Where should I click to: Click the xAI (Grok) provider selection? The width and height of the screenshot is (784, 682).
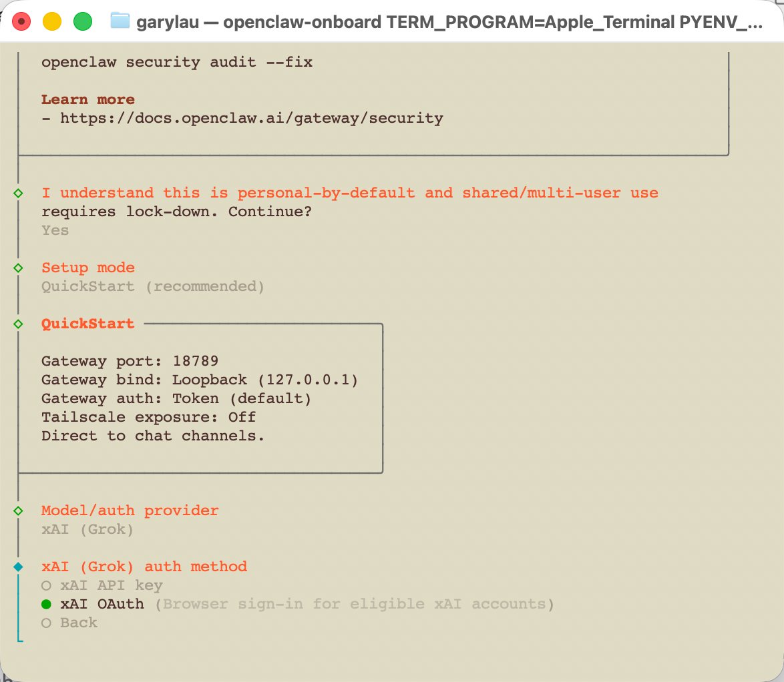click(87, 529)
